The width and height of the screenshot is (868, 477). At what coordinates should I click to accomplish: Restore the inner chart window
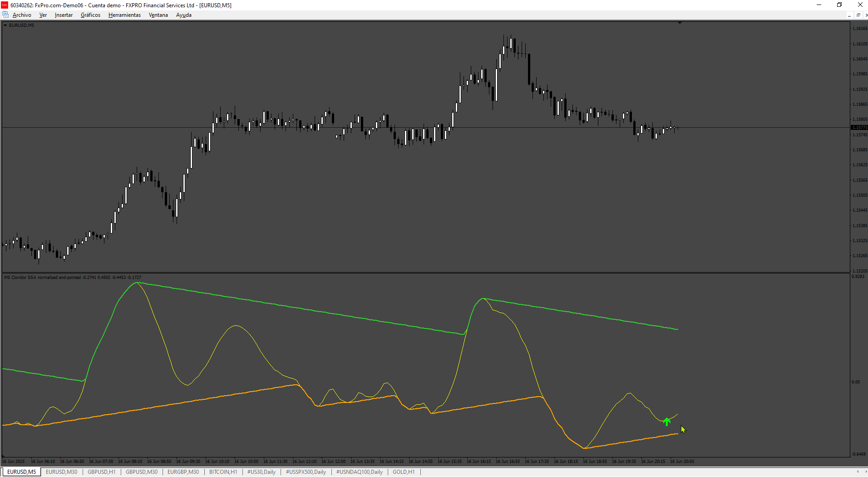tap(858, 15)
